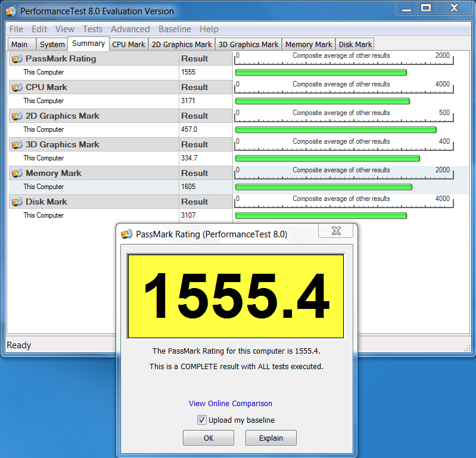Select the Summary tab
Screen dimensions: 476x458
coord(88,44)
